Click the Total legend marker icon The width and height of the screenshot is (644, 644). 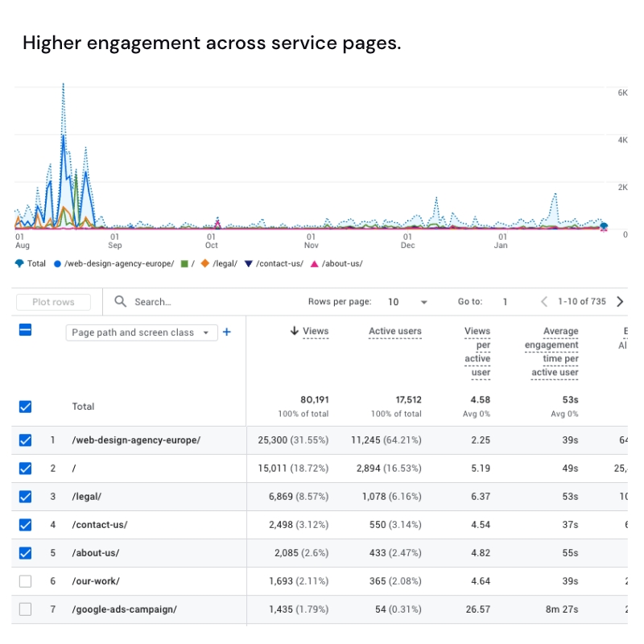click(x=19, y=263)
